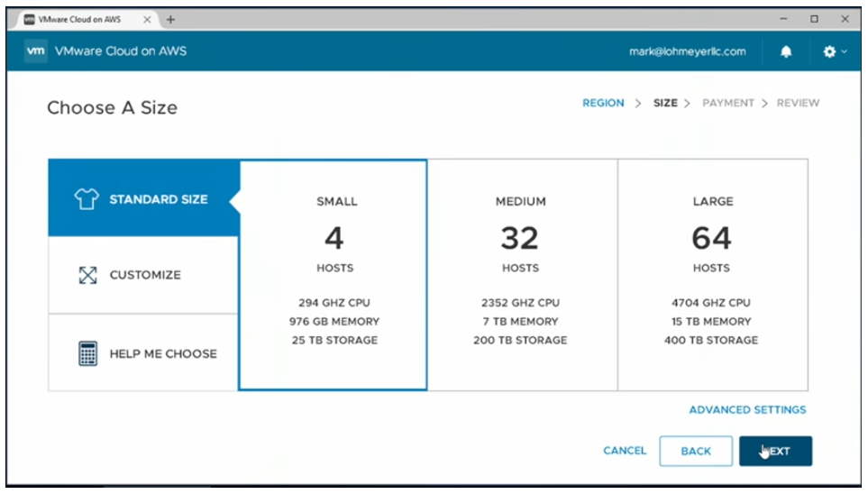
Task: Click the mark@lohmeyerllc.com account email
Action: pos(687,51)
